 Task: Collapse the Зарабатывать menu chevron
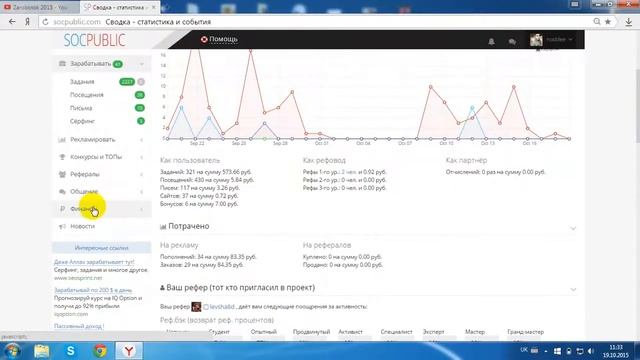142,64
